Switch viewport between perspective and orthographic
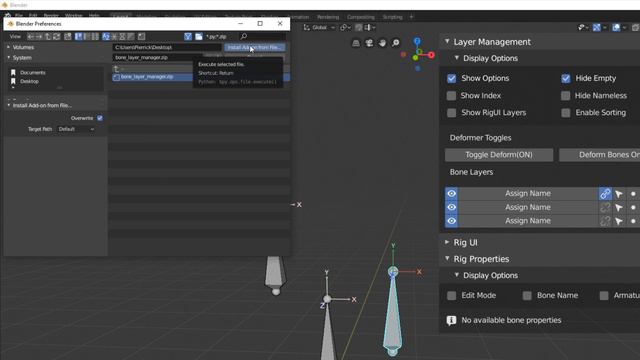 coord(356,43)
